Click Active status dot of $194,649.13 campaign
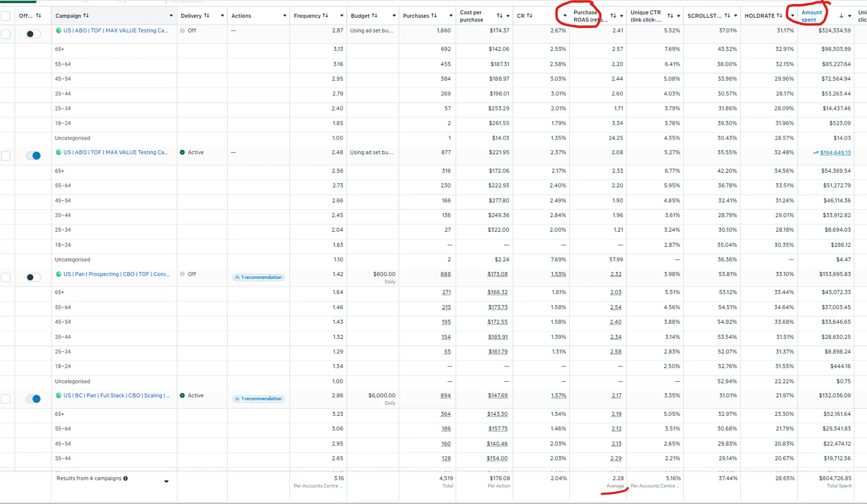The width and height of the screenshot is (867, 504). click(x=182, y=152)
